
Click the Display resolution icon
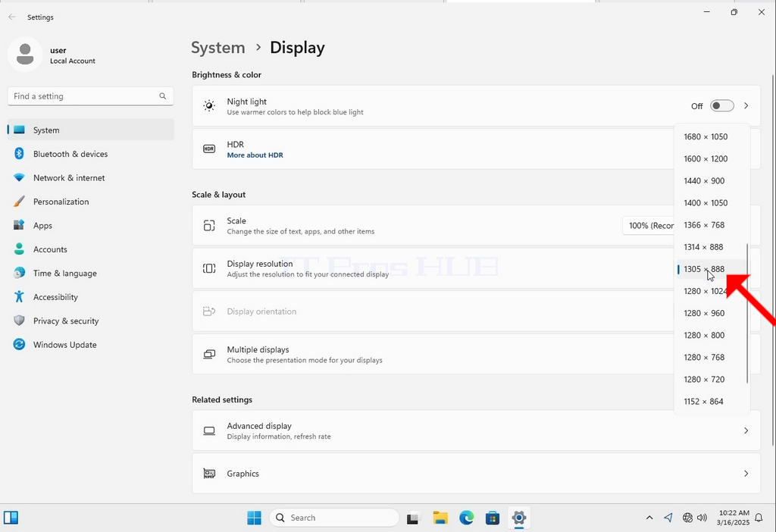click(x=209, y=268)
